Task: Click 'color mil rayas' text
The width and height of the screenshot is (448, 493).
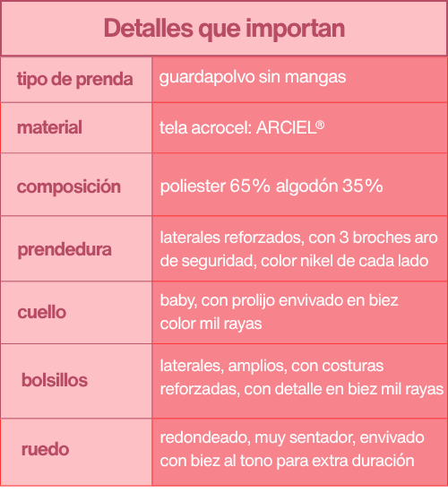Action: (211, 324)
